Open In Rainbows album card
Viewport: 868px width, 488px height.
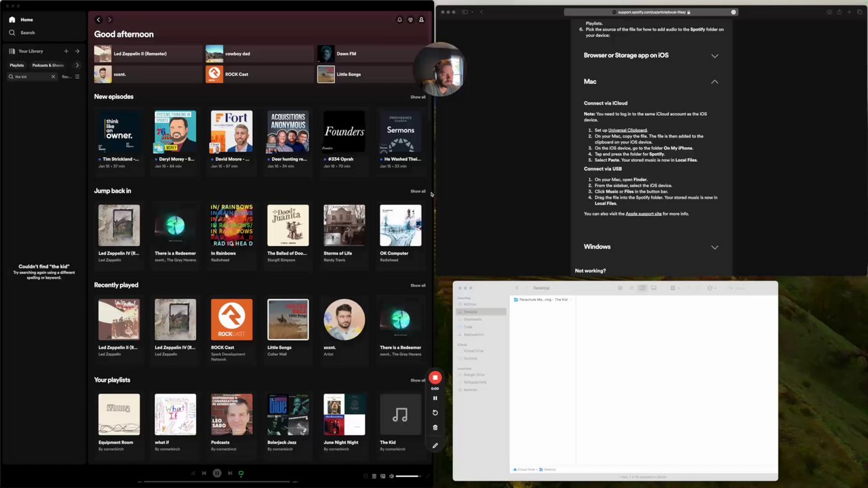(x=231, y=233)
